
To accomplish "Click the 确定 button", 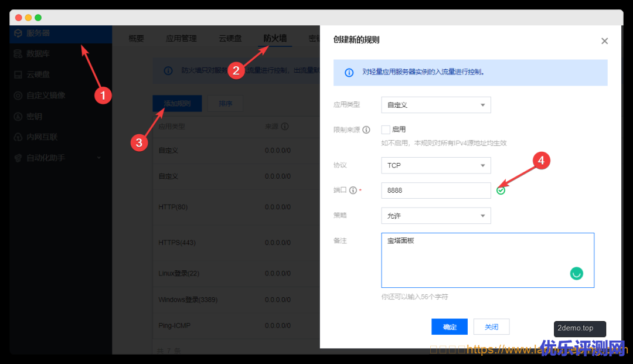I will 450,326.
